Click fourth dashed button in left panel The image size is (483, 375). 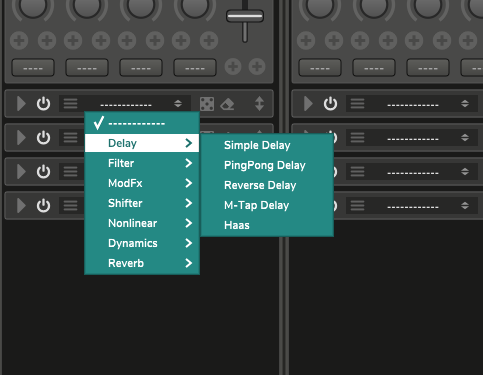[x=195, y=68]
